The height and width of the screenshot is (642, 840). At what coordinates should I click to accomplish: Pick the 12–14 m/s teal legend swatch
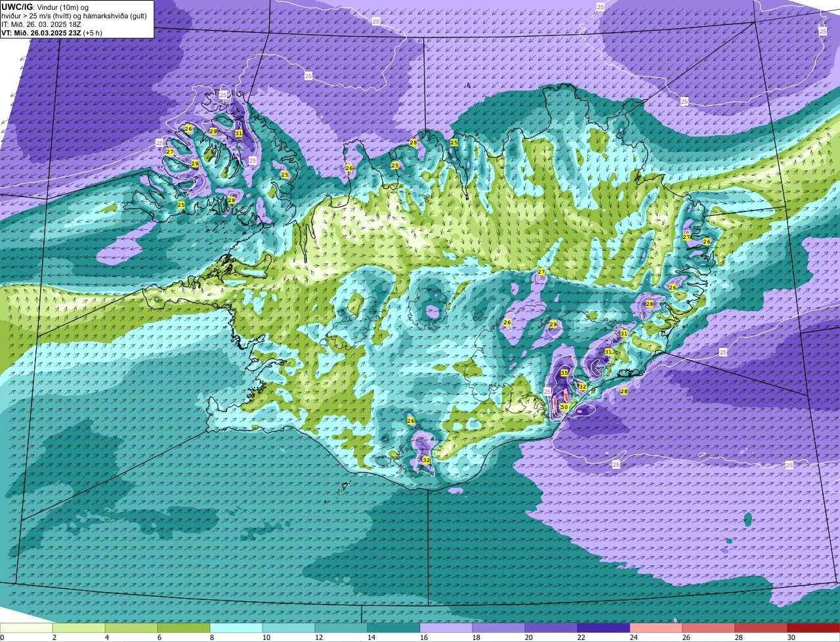coord(341,628)
